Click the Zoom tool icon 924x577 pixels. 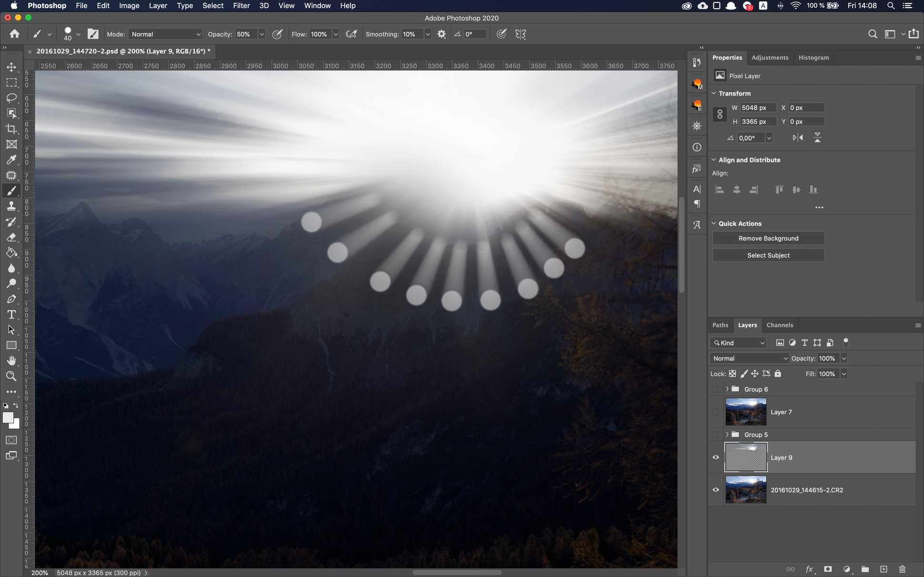click(12, 376)
